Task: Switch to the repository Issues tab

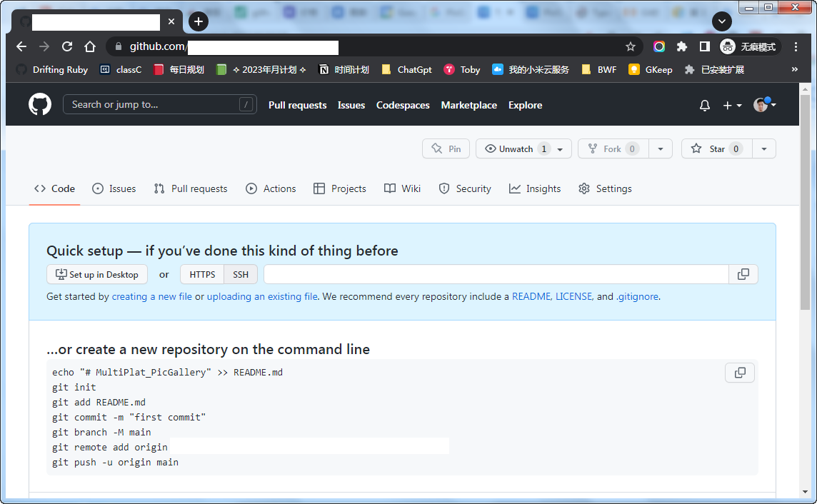Action: pos(114,189)
